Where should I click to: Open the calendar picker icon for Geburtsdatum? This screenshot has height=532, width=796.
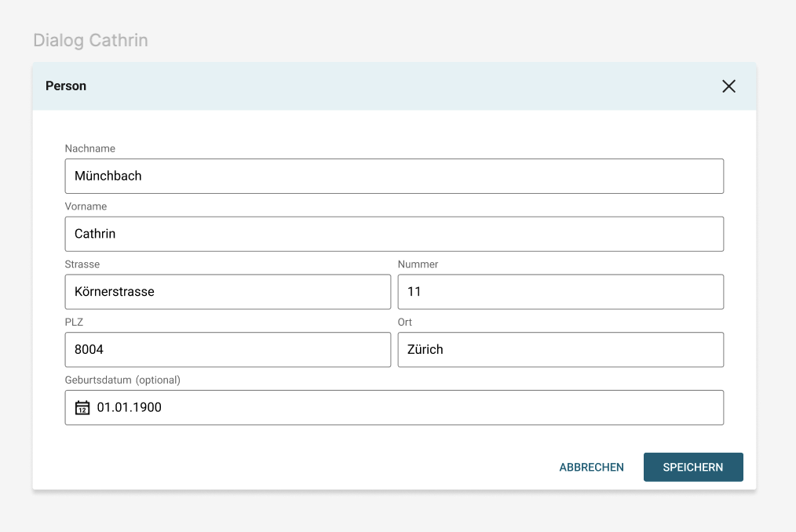point(82,408)
